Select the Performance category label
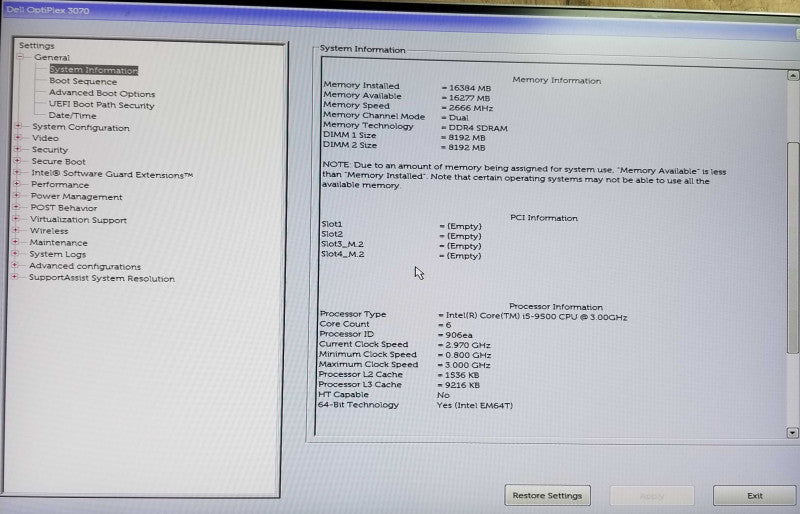Image resolution: width=800 pixels, height=514 pixels. pos(60,185)
